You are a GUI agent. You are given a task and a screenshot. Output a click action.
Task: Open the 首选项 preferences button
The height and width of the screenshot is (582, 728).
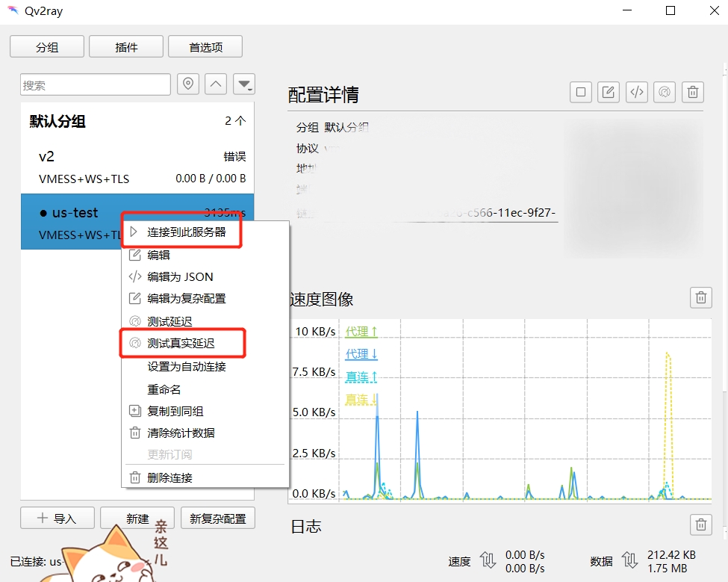(205, 47)
